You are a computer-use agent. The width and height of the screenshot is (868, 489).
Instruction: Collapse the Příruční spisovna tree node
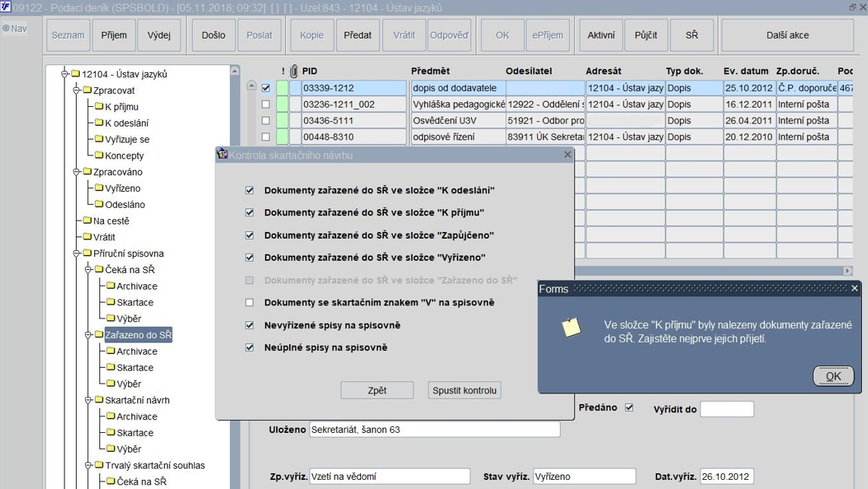click(x=76, y=254)
